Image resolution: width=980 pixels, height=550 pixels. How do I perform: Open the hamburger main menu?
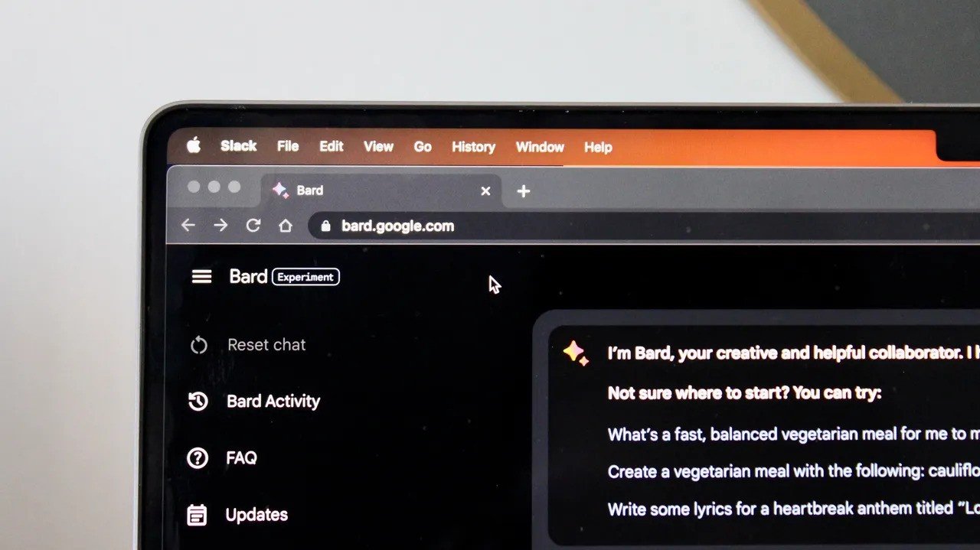click(201, 276)
